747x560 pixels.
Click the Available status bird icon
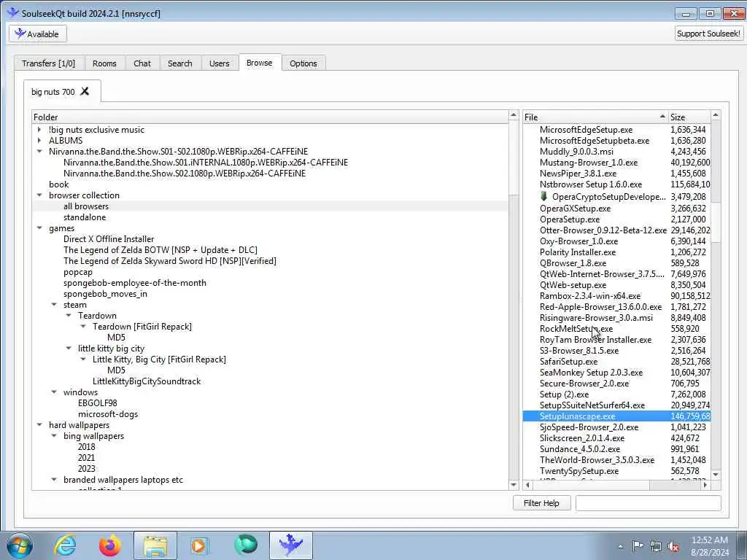(x=20, y=34)
